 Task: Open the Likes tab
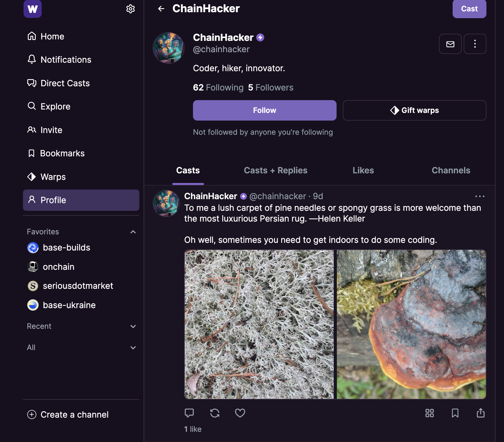tap(363, 170)
